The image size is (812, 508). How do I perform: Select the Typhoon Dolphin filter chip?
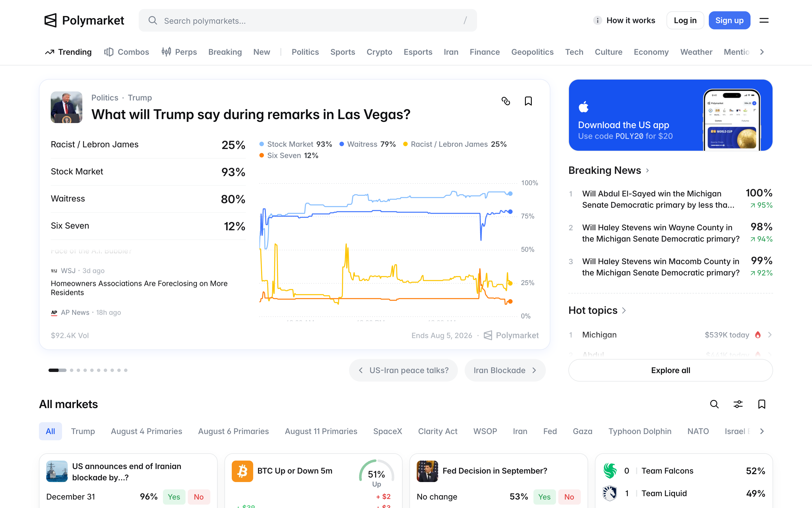(x=640, y=432)
